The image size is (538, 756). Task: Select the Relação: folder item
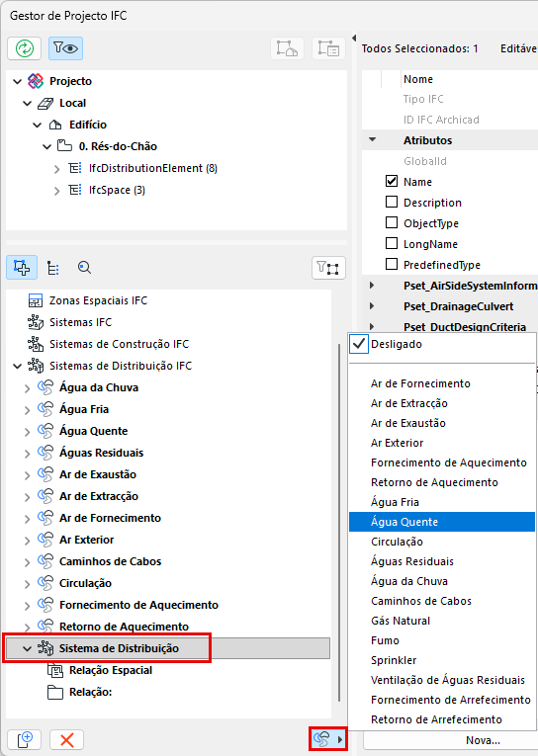[x=90, y=693]
